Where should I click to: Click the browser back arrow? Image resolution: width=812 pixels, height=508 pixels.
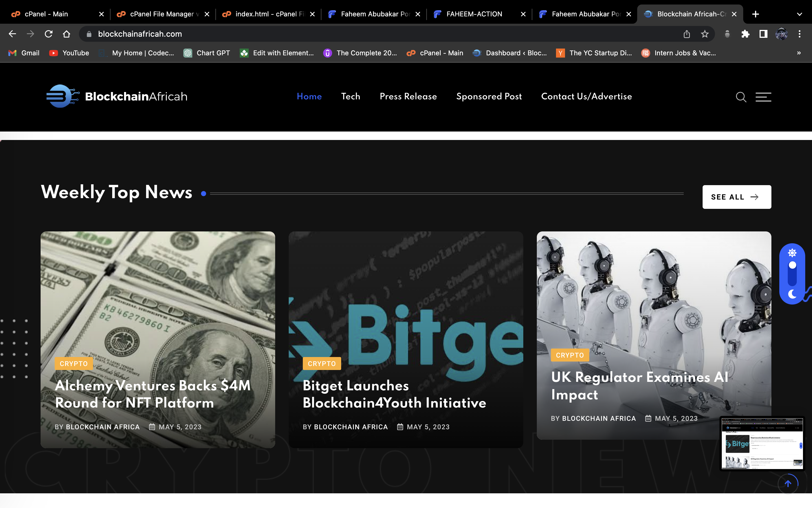[x=12, y=34]
